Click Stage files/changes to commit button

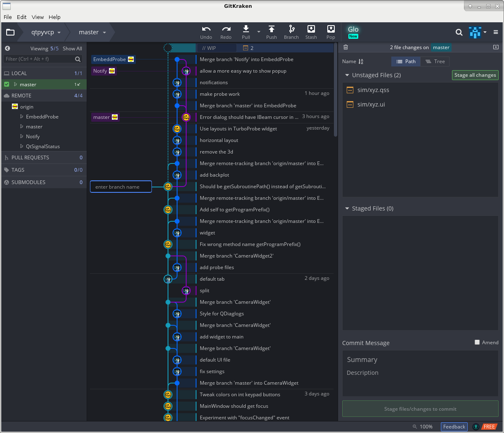point(420,409)
